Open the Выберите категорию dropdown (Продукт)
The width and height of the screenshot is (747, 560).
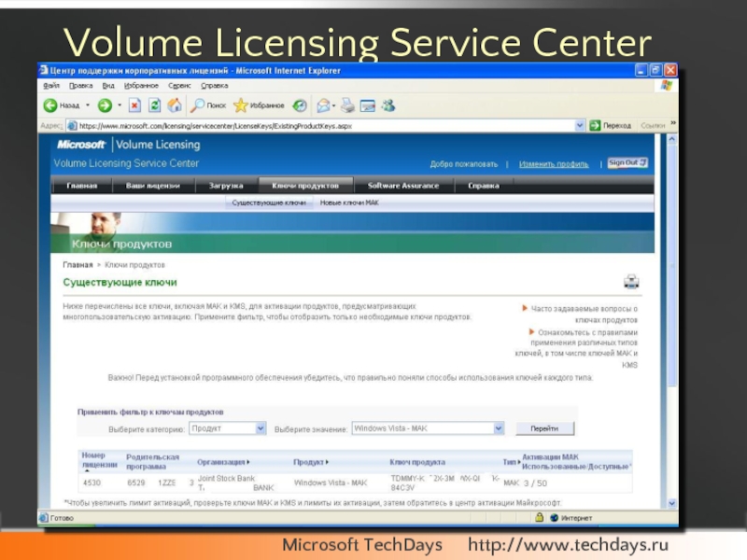pos(228,428)
